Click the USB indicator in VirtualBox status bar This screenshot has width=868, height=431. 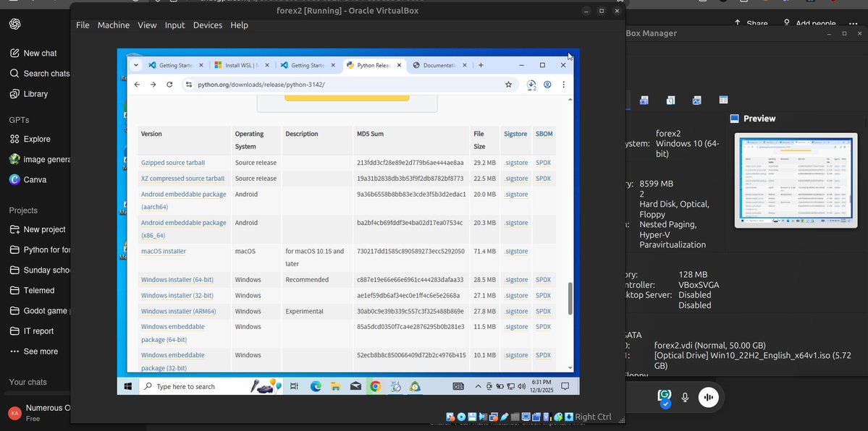pyautogui.click(x=505, y=417)
